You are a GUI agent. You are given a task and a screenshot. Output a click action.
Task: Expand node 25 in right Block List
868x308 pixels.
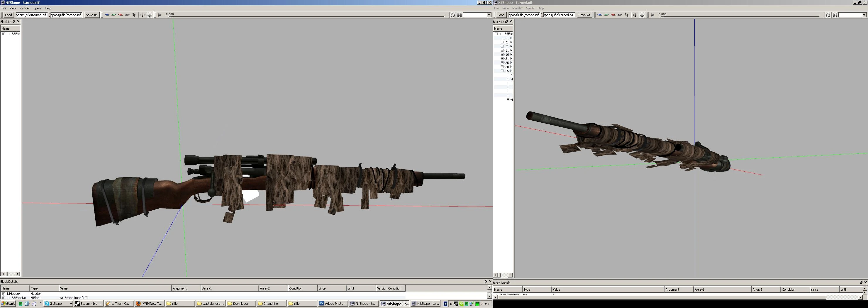502,62
